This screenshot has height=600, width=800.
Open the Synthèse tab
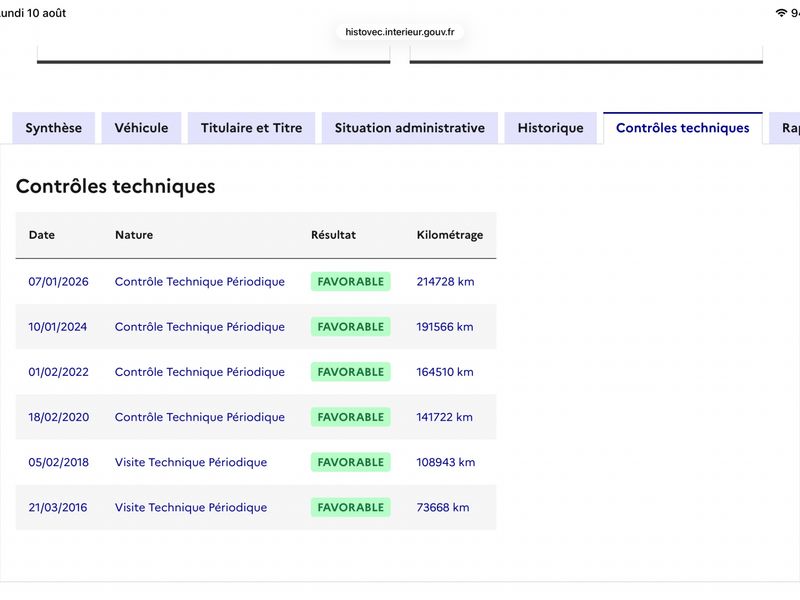point(54,128)
